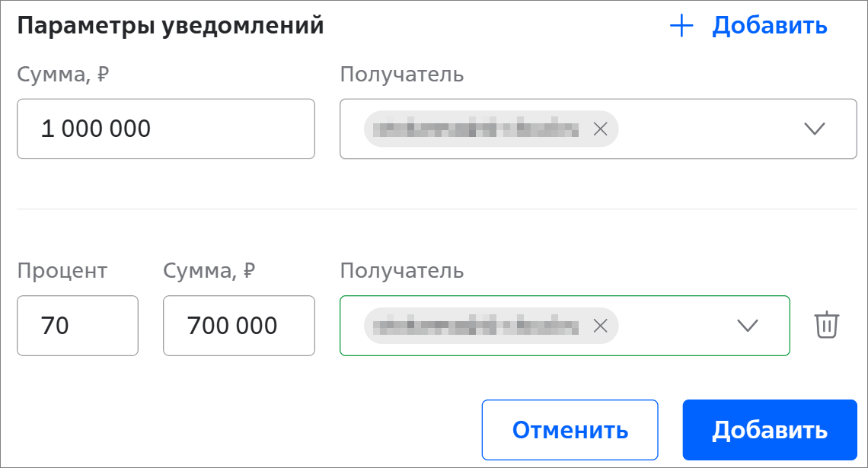Remove recipient chip in the first row
This screenshot has width=868, height=468.
click(x=600, y=129)
